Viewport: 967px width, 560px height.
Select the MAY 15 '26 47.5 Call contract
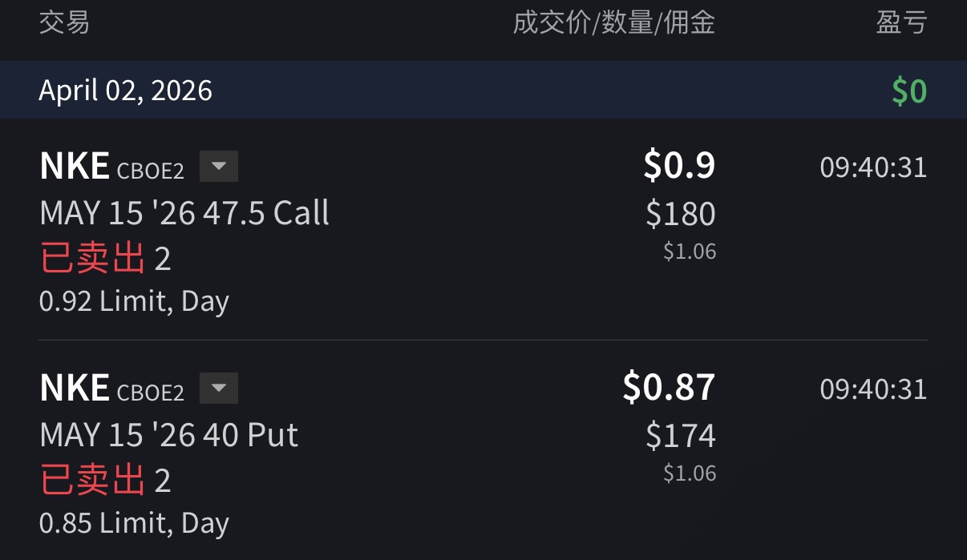coord(184,213)
